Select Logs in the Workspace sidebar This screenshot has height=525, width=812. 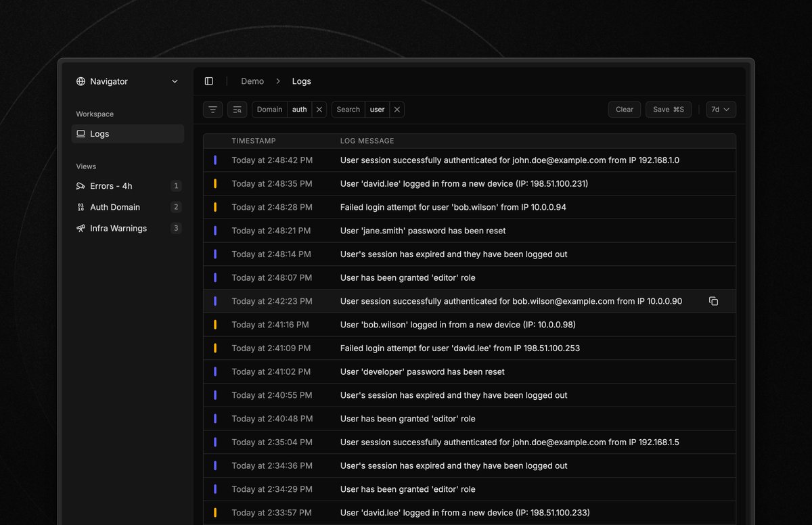(128, 134)
